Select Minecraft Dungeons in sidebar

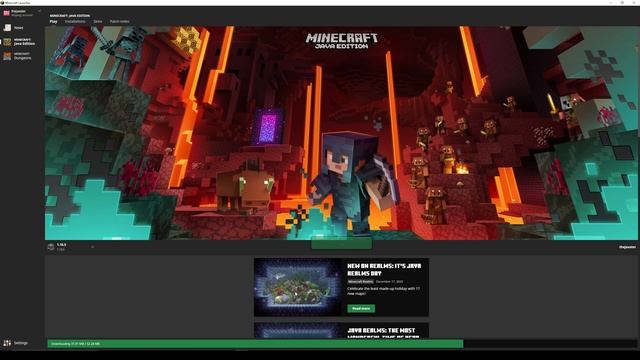pyautogui.click(x=18, y=56)
